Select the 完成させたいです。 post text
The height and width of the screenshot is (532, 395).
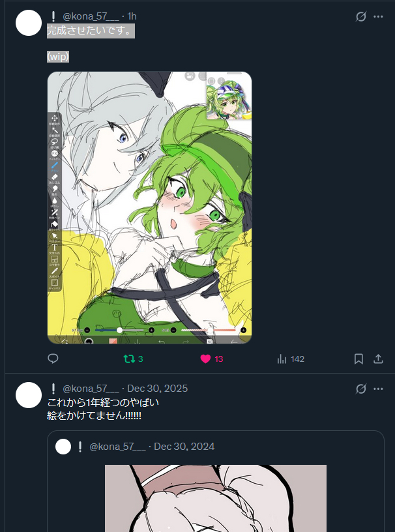91,31
